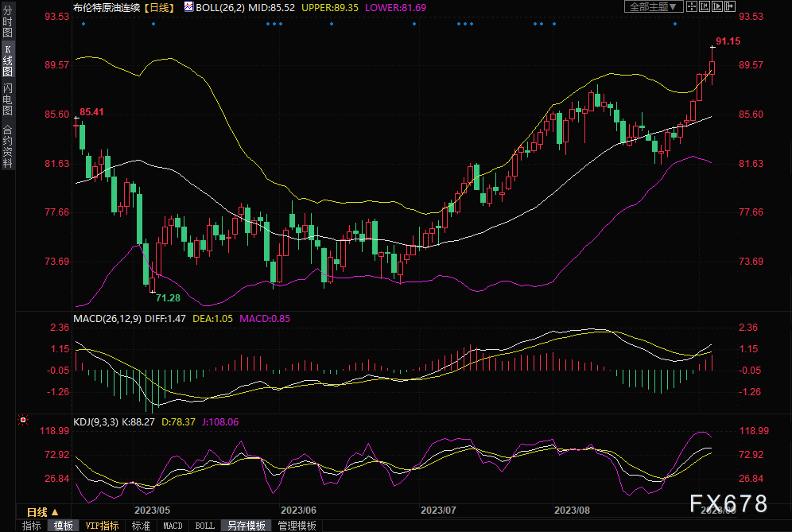Toggle the 指标 tab at the bottom
Screen dimensions: 792x532
(x=32, y=526)
